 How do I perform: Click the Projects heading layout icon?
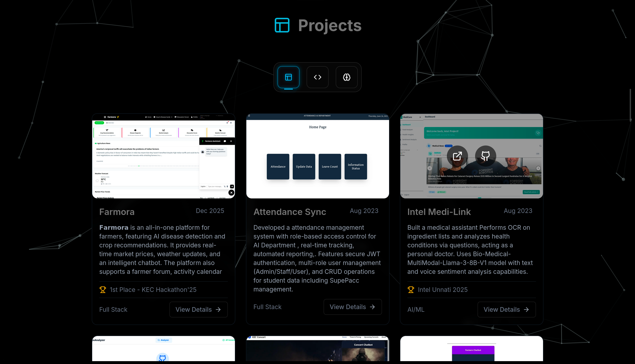[282, 25]
